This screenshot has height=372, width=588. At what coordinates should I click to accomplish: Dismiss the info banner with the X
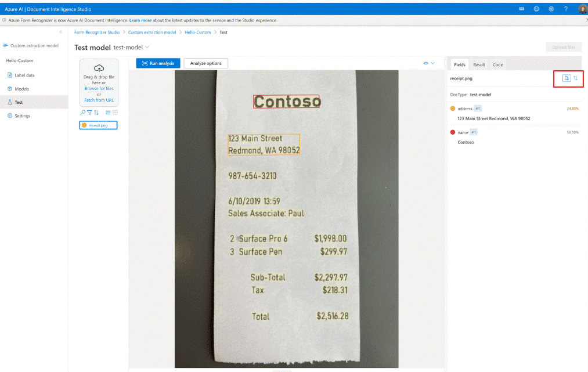(x=586, y=20)
